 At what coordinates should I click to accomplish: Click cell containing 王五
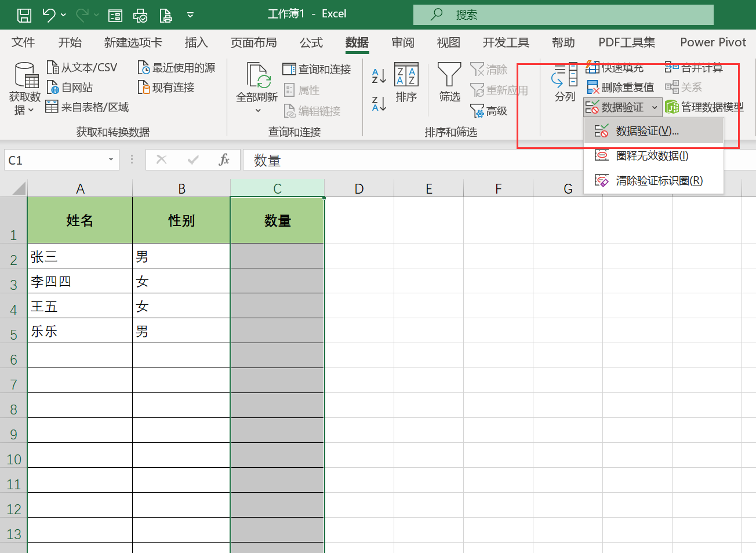80,306
